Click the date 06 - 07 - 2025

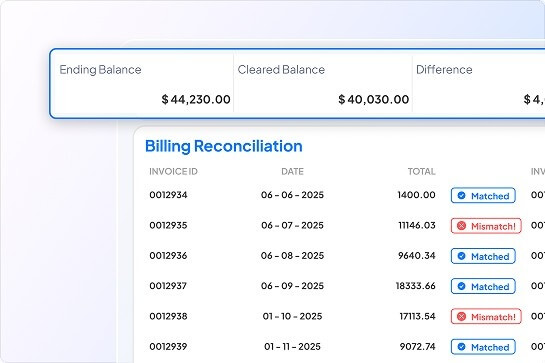pos(292,225)
